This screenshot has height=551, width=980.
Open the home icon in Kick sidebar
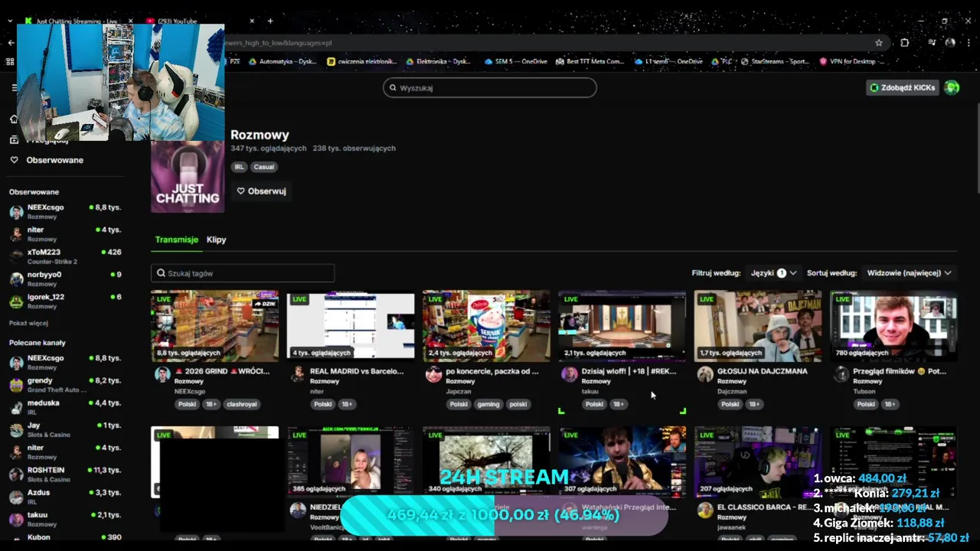pos(13,119)
